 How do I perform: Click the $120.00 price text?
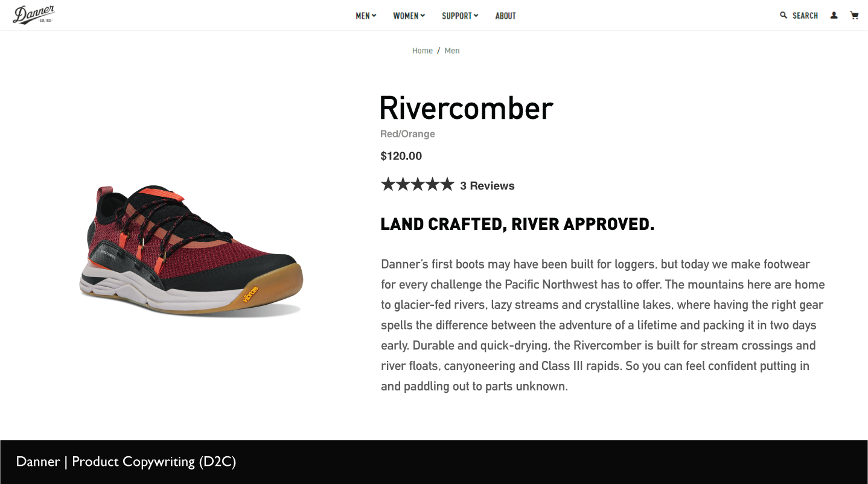401,156
